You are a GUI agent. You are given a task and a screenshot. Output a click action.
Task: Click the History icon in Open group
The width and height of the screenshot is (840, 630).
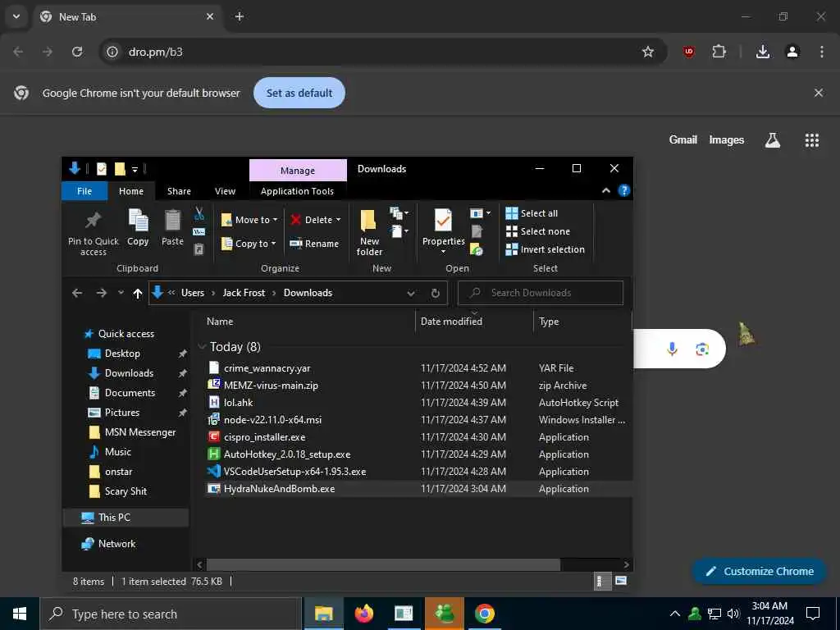click(477, 249)
